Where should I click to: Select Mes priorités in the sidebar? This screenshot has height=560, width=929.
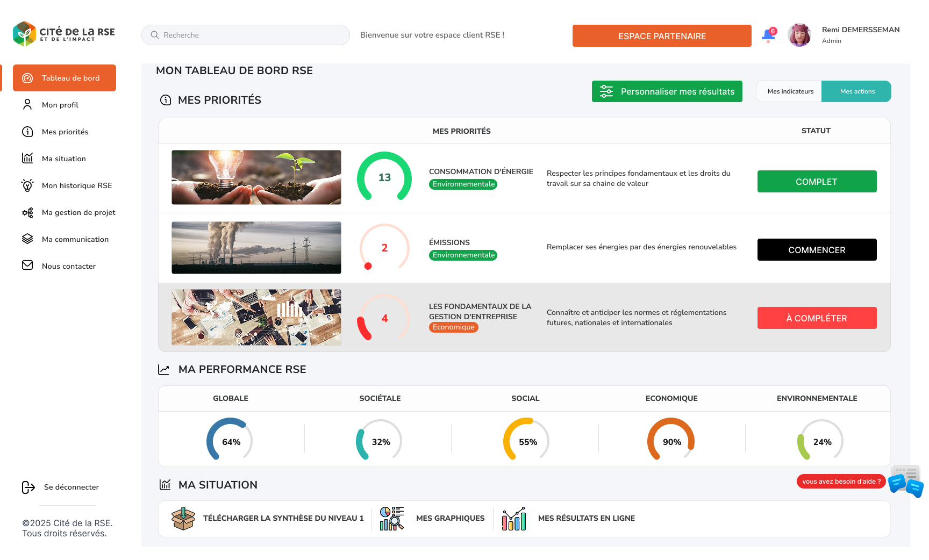[x=66, y=131]
